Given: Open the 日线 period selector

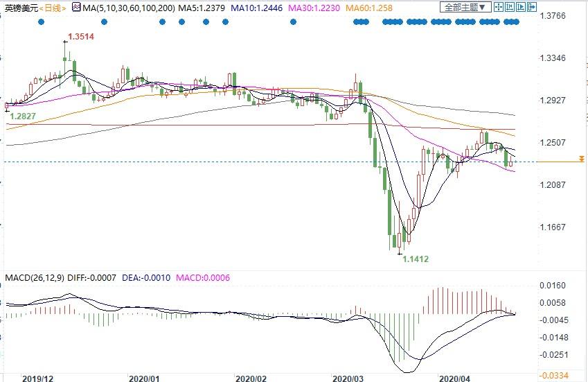Looking at the screenshot, I should pos(52,8).
